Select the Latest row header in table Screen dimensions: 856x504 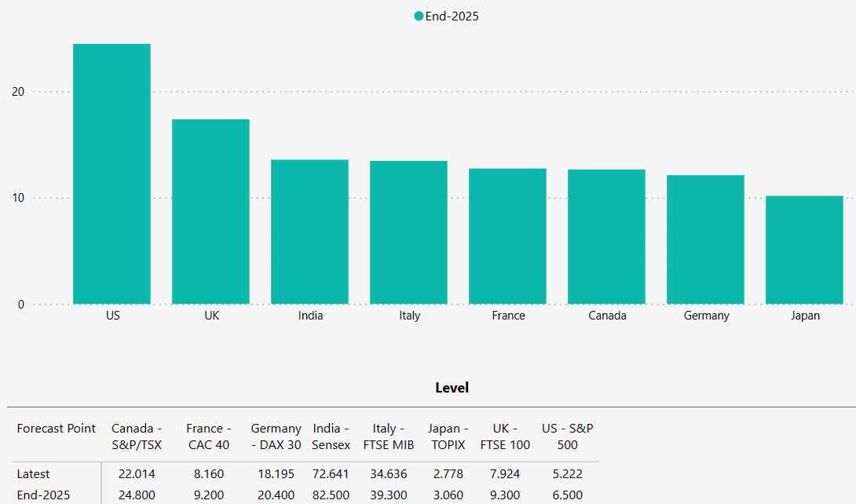(x=34, y=474)
